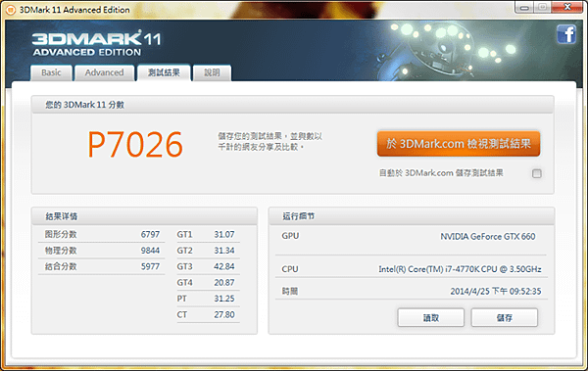Open the 說明 help tab
This screenshot has width=588, height=371.
(212, 72)
